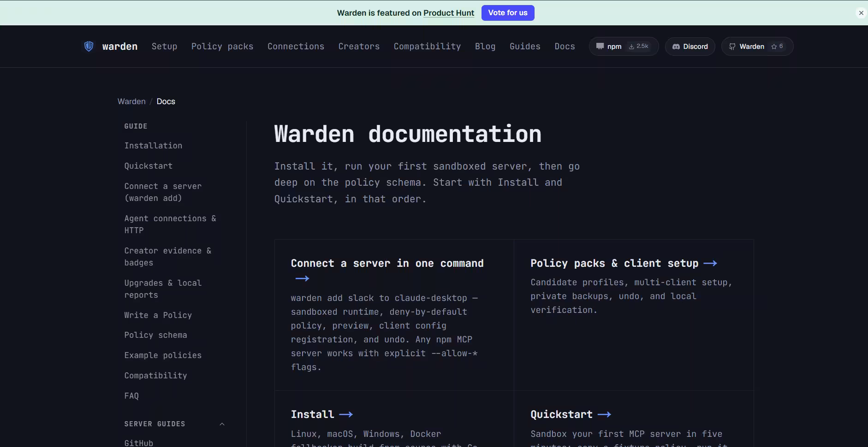Open the Creators nav item
Viewport: 868px width, 447px height.
coord(359,47)
